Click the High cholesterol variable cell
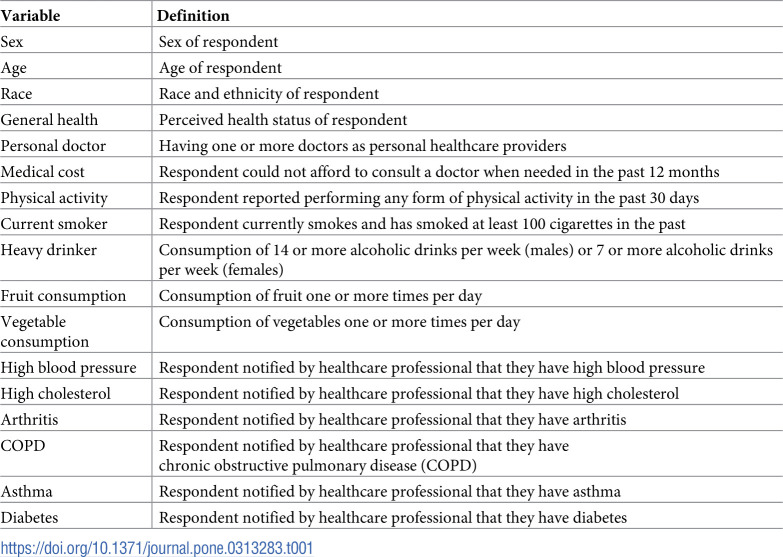 [55, 394]
